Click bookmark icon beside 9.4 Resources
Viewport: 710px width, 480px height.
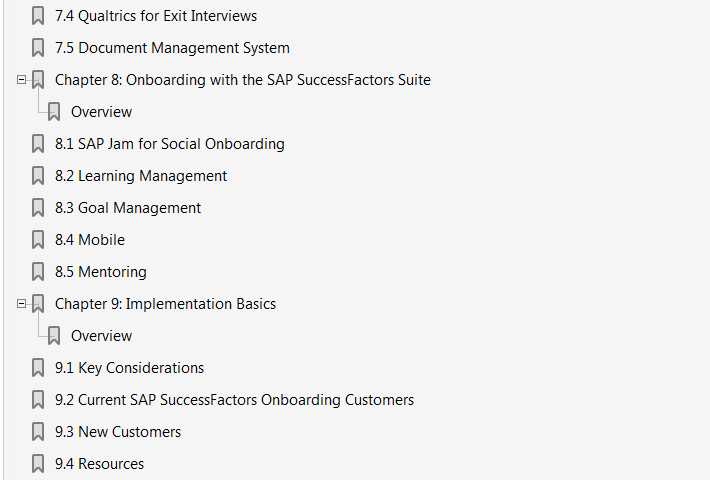click(x=38, y=464)
